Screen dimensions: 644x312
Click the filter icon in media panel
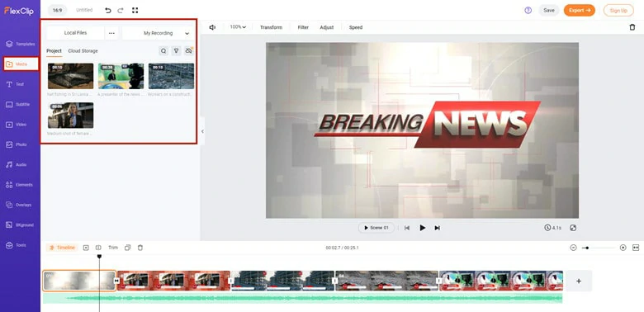[x=176, y=51]
